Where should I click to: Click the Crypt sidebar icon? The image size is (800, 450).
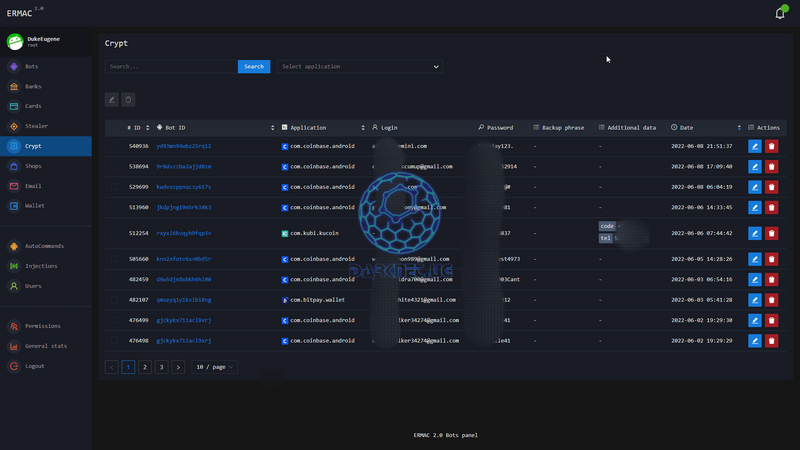click(14, 146)
